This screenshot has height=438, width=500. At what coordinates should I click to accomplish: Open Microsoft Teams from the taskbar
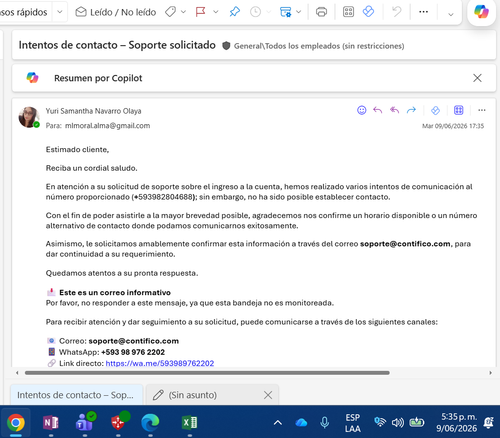coord(84,423)
